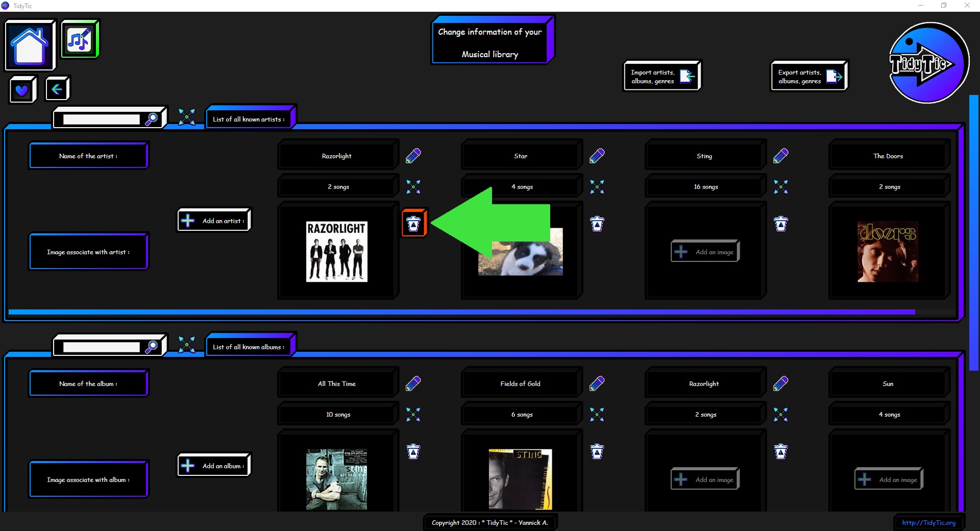Delete the Star artist image
Screen dimensions: 980x531
(597, 224)
